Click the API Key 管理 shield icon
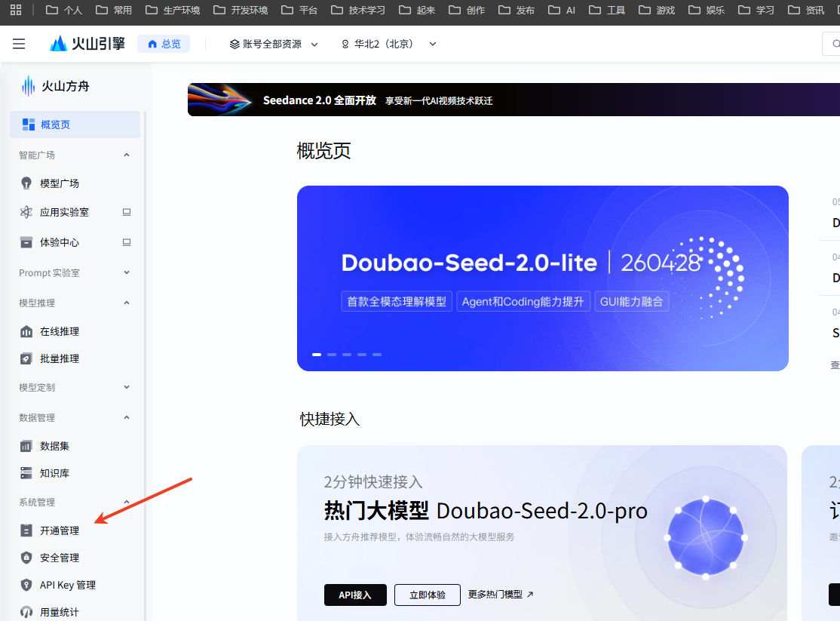 (x=26, y=585)
